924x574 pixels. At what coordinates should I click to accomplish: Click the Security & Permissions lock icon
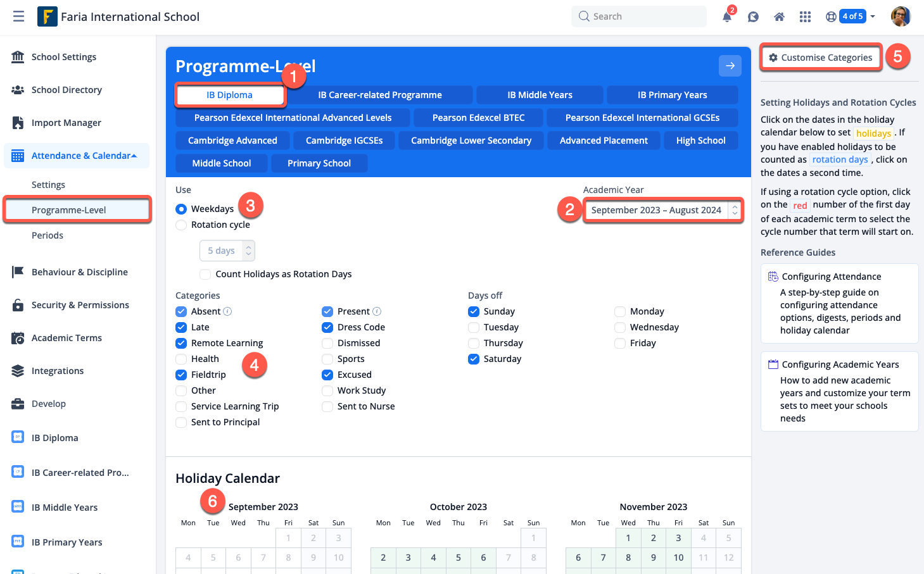18,305
